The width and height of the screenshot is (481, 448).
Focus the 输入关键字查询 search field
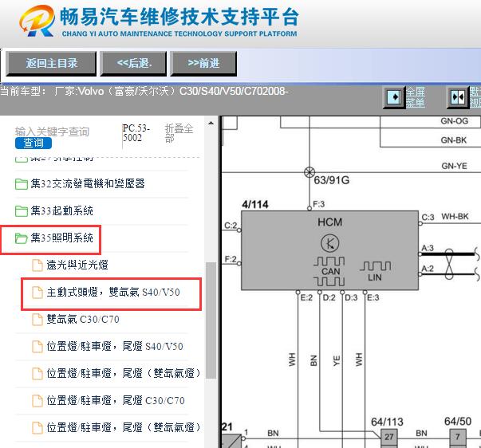[52, 132]
